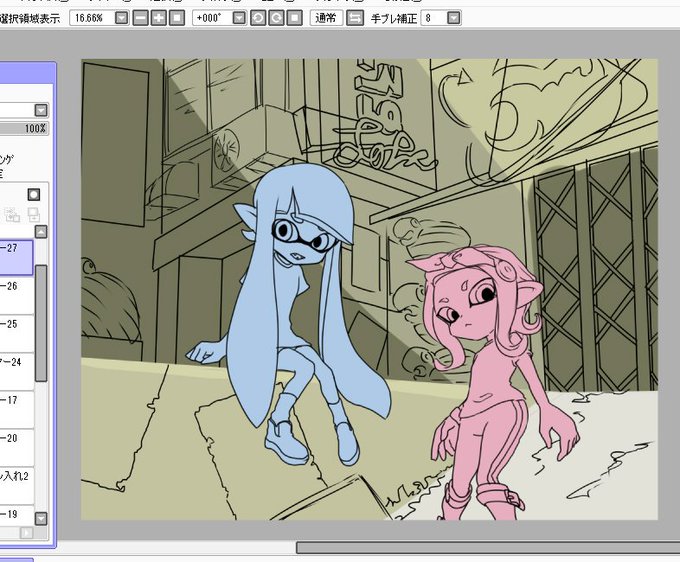Select the layer ending in 25

(16, 334)
